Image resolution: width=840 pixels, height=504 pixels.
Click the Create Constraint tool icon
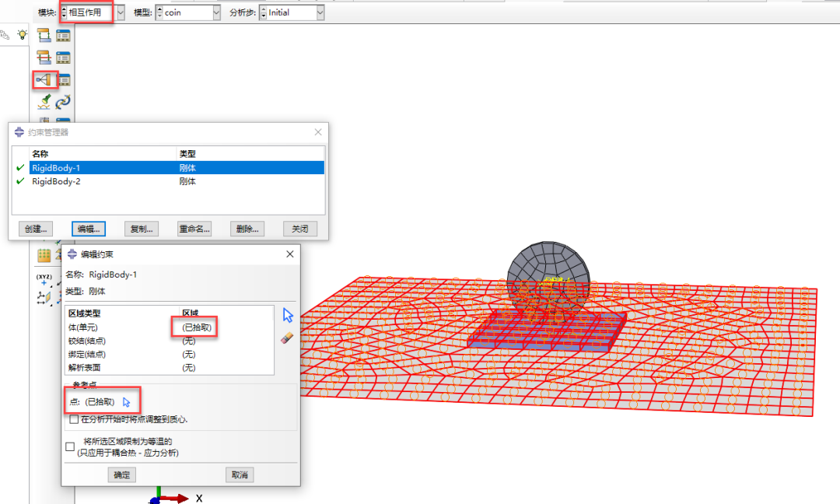(x=44, y=80)
